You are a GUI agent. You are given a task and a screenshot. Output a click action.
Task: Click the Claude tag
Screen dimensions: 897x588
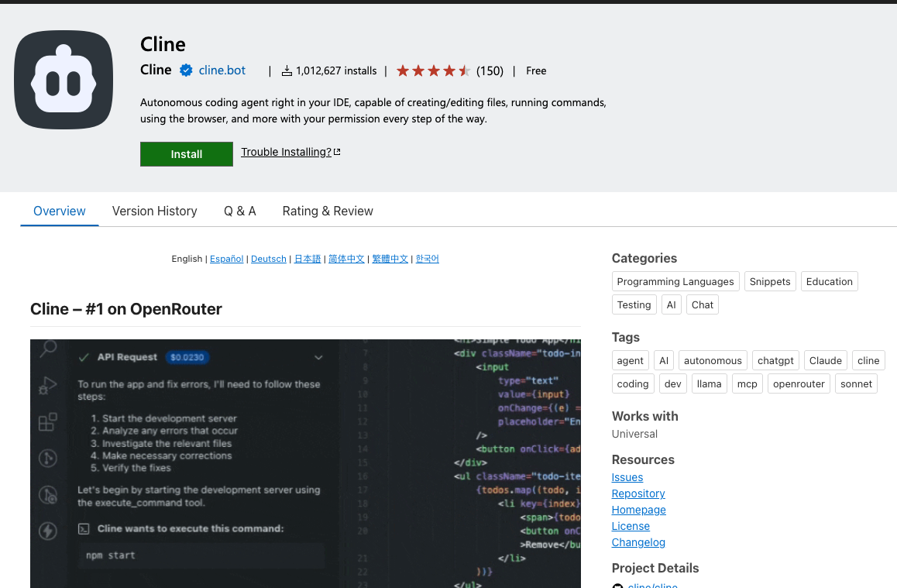826,361
